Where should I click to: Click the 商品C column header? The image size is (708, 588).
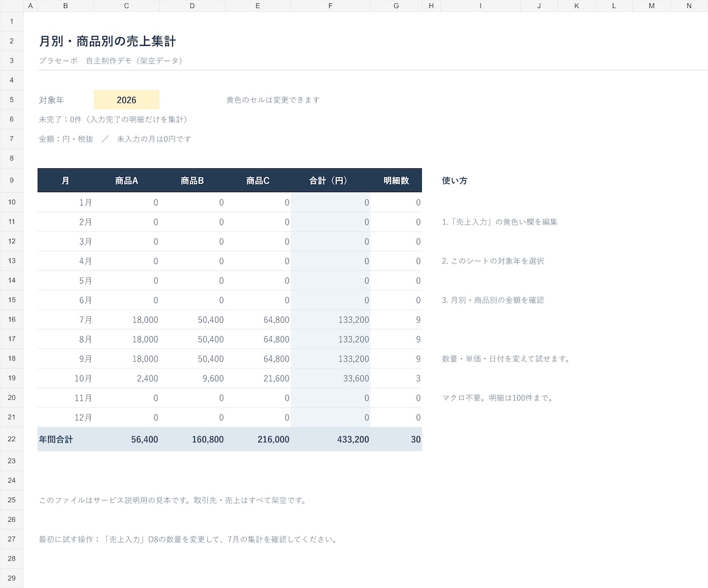point(258,181)
